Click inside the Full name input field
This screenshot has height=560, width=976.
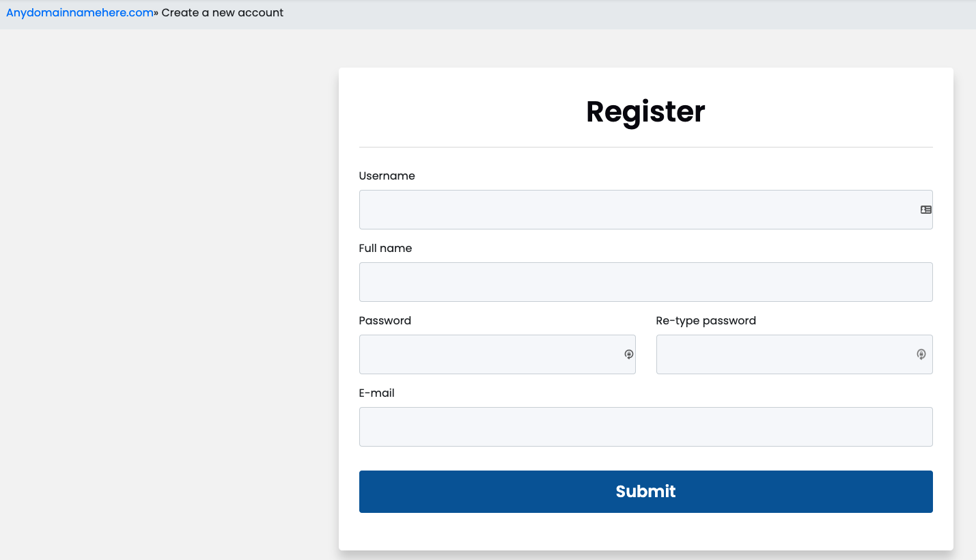[x=615, y=281]
